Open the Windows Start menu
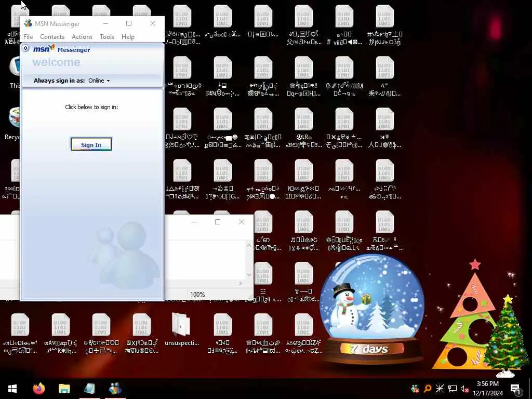Screen dimensions: 532x399 click(x=12, y=389)
